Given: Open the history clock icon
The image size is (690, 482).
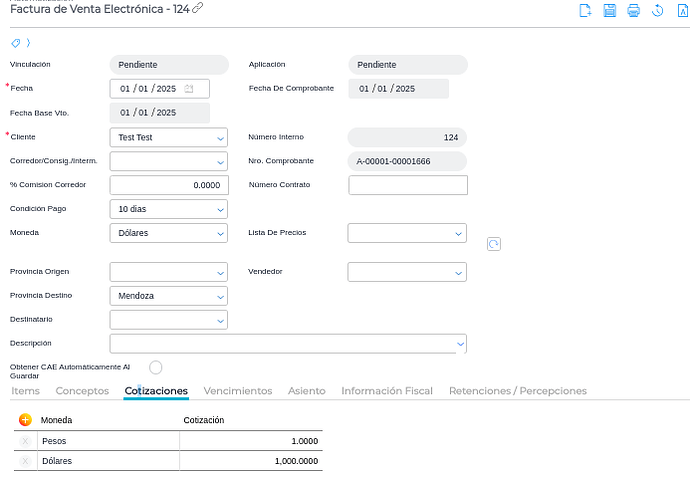Looking at the screenshot, I should 657,11.
